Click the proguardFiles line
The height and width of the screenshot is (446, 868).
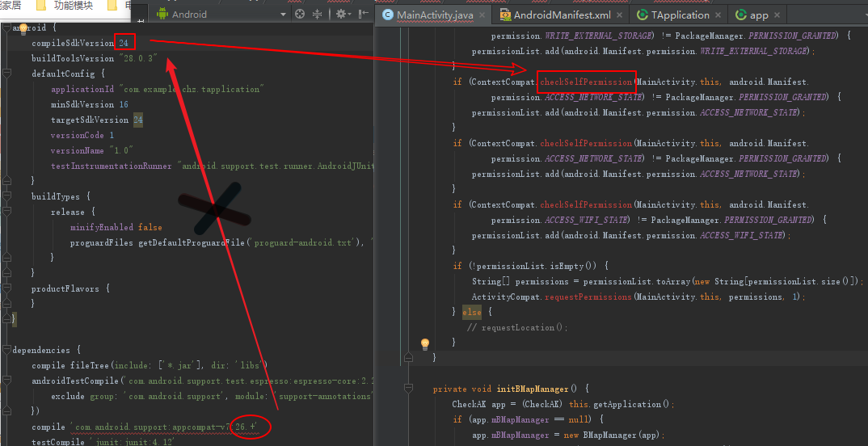pos(221,243)
